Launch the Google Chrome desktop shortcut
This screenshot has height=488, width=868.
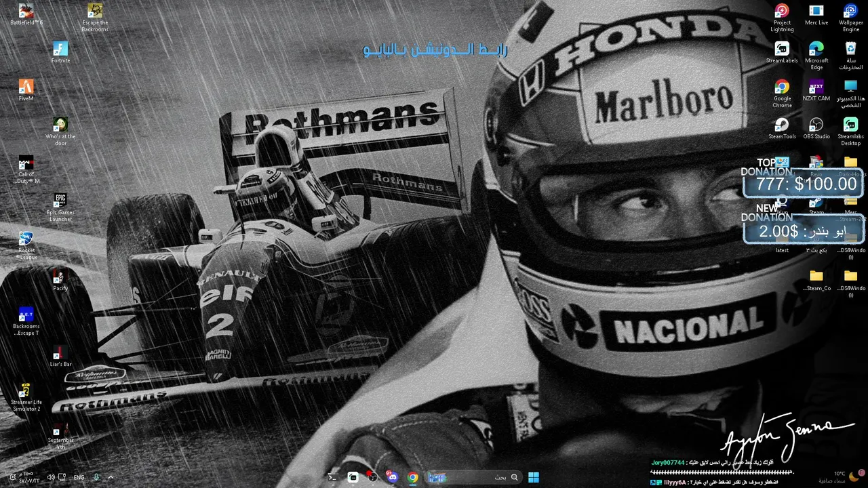pyautogui.click(x=782, y=94)
